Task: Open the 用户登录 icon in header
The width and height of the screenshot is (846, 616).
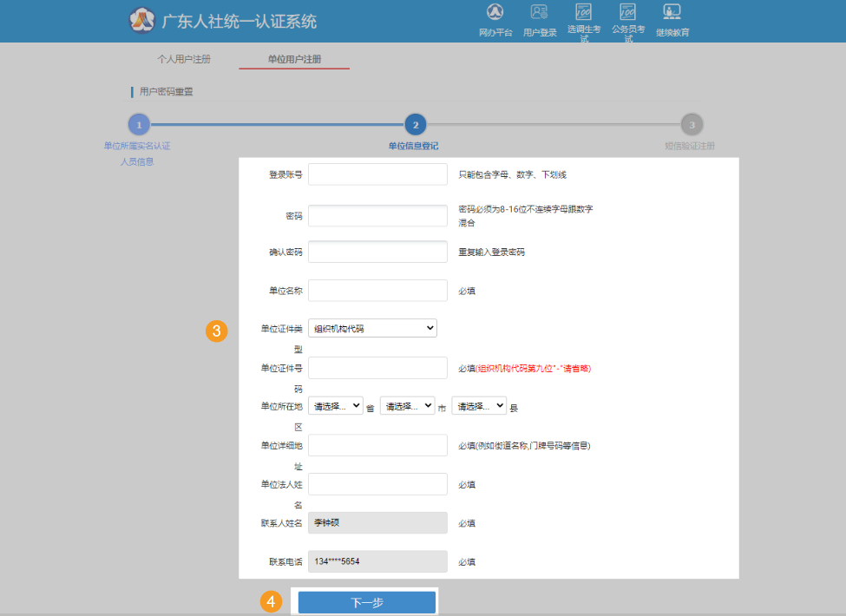Action: [x=540, y=14]
